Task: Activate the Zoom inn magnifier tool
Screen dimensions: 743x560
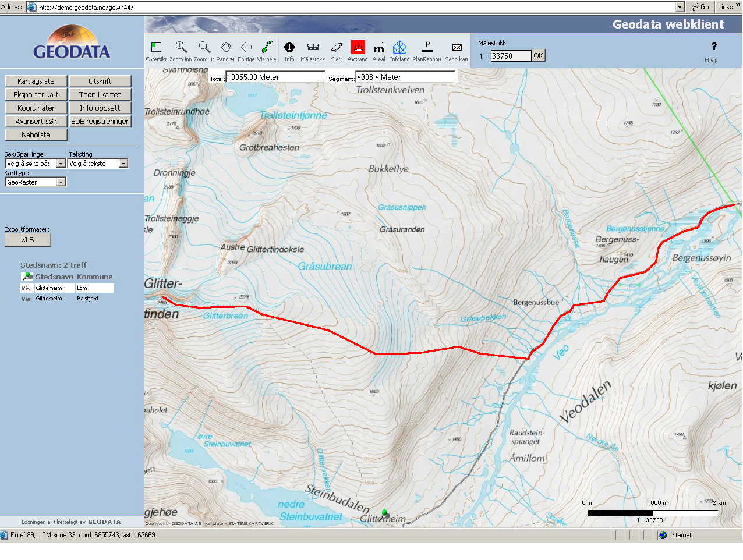Action: (181, 48)
